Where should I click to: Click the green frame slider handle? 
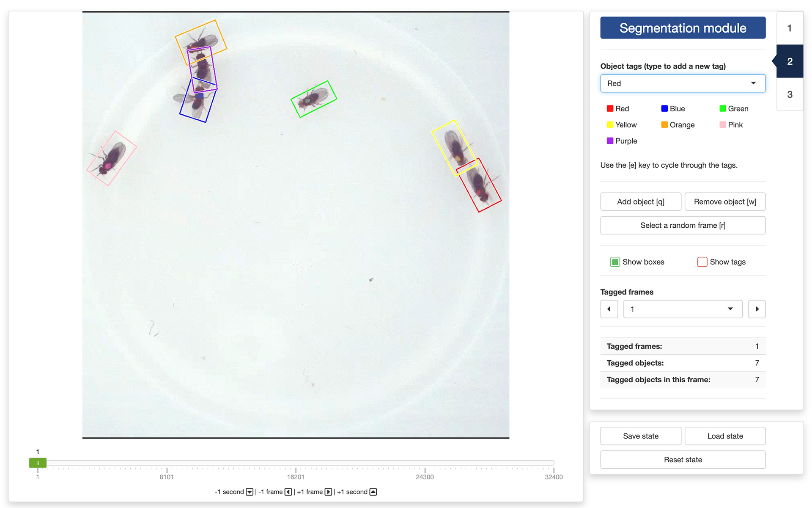[x=38, y=463]
